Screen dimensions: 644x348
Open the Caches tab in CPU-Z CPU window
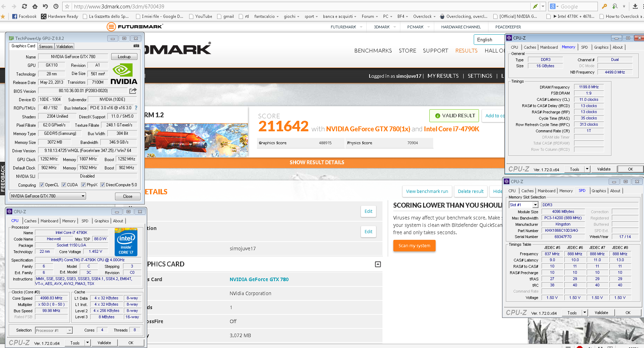pyautogui.click(x=30, y=221)
